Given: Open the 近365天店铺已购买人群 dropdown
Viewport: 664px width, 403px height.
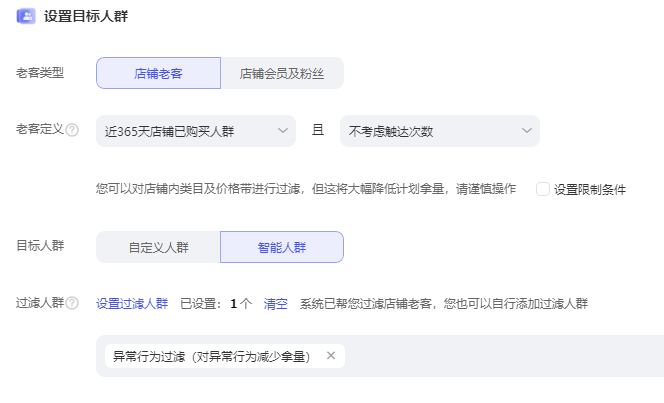Looking at the screenshot, I should (x=196, y=131).
